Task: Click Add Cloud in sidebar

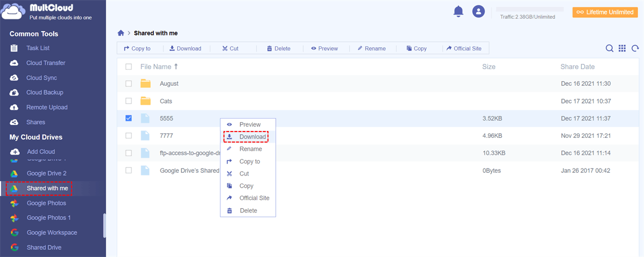Action: [41, 152]
